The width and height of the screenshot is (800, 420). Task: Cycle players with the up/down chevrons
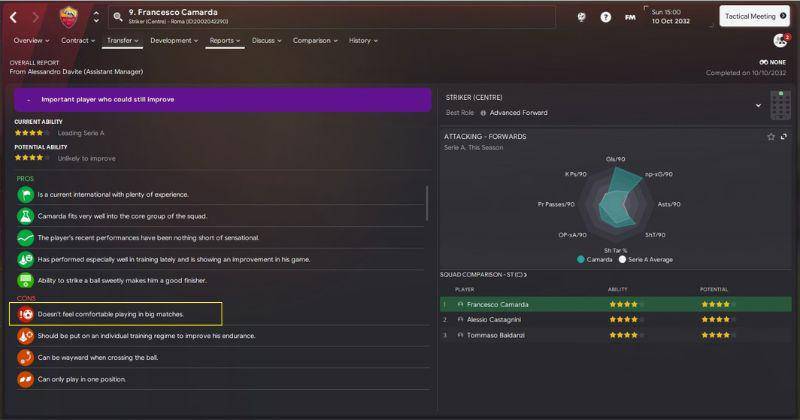[x=96, y=17]
